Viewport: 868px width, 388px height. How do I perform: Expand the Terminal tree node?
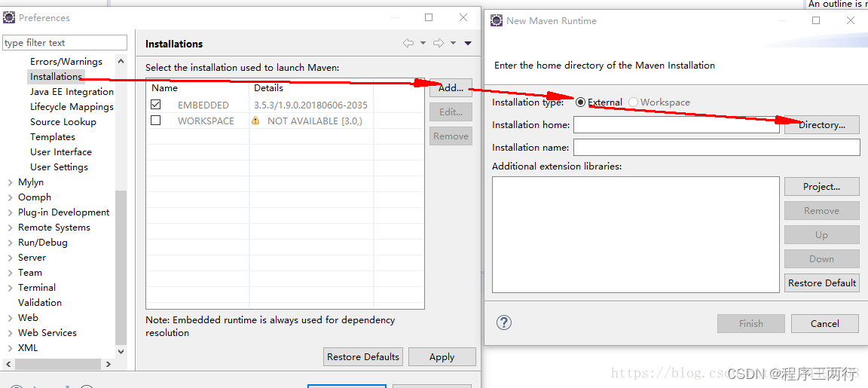pos(11,288)
